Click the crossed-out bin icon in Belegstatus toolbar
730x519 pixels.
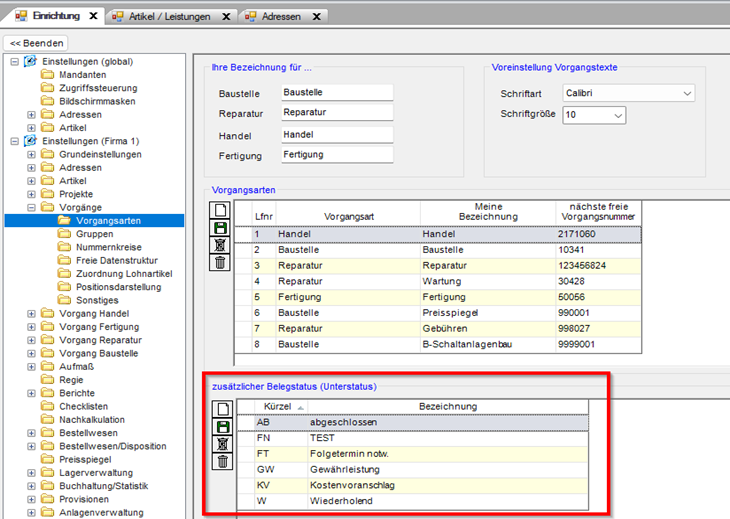tap(221, 443)
